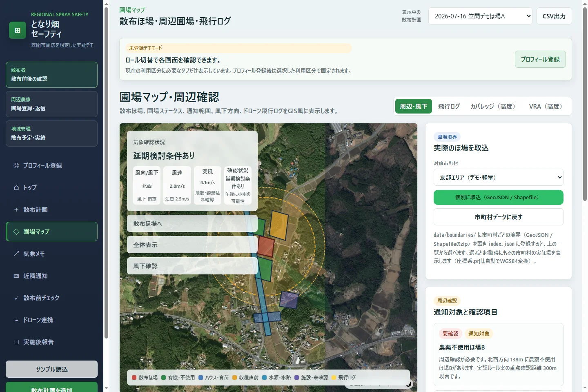Click the トップ home icon
This screenshot has height=392, width=588.
click(16, 187)
